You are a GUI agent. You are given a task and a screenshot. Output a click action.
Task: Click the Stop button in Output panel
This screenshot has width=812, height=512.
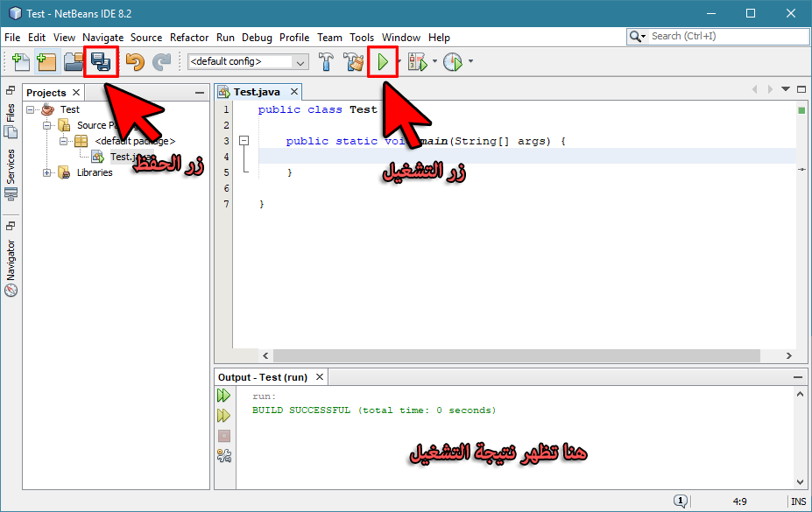pyautogui.click(x=223, y=436)
